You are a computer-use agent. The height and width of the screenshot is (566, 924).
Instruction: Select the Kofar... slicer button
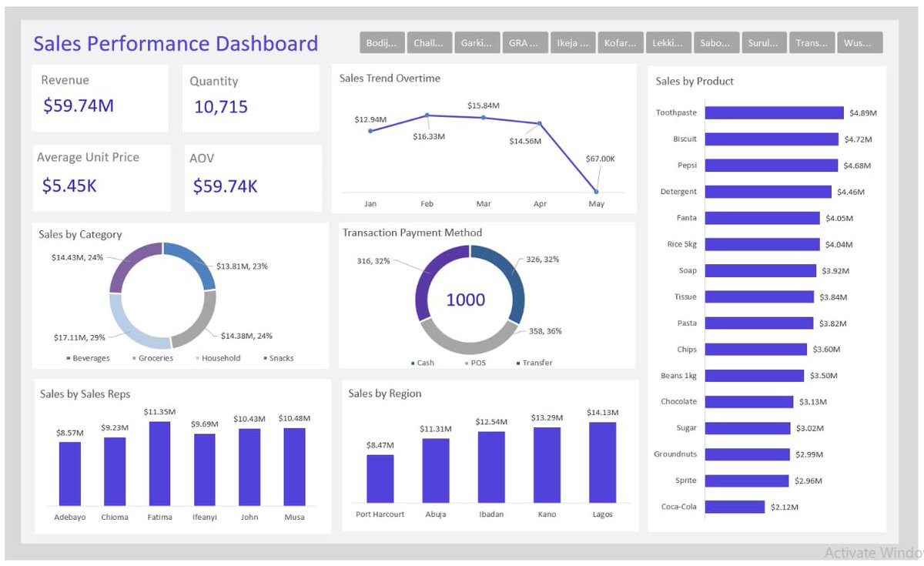coord(621,43)
